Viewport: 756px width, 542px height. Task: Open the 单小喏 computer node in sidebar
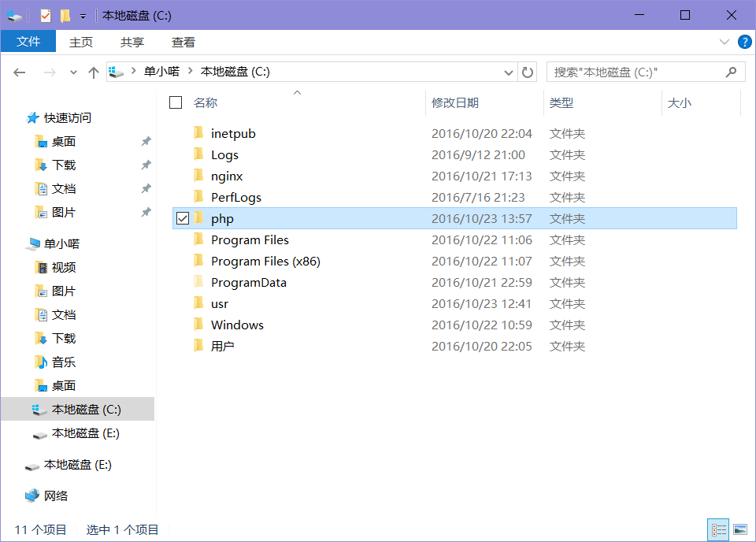(61, 243)
